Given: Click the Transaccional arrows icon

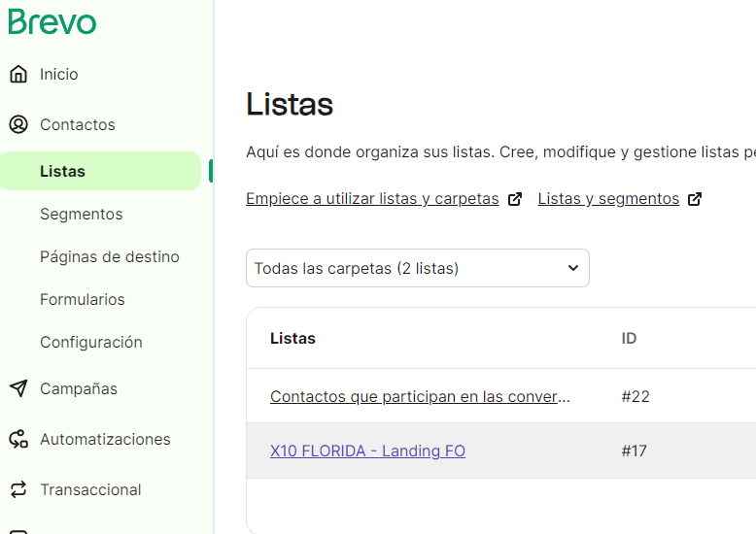Looking at the screenshot, I should 18,489.
